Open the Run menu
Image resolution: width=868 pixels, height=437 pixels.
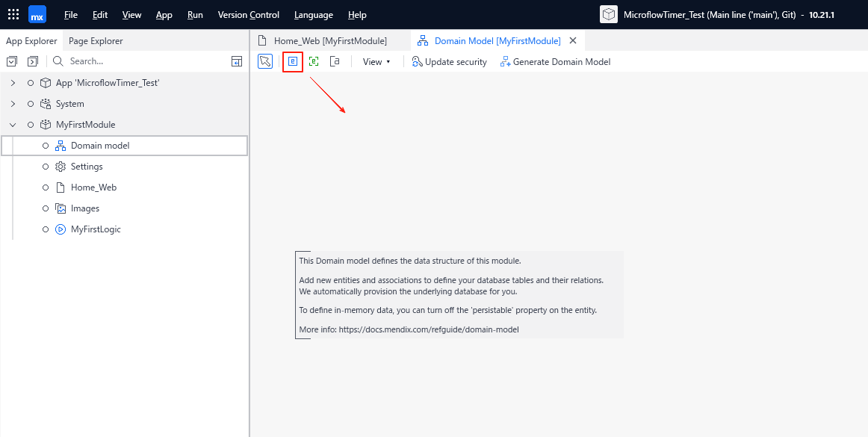pyautogui.click(x=196, y=15)
